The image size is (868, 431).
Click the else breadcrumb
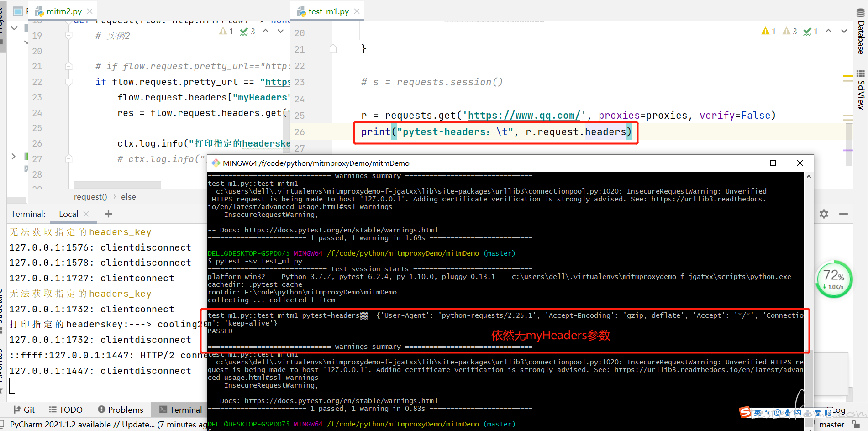pos(128,197)
